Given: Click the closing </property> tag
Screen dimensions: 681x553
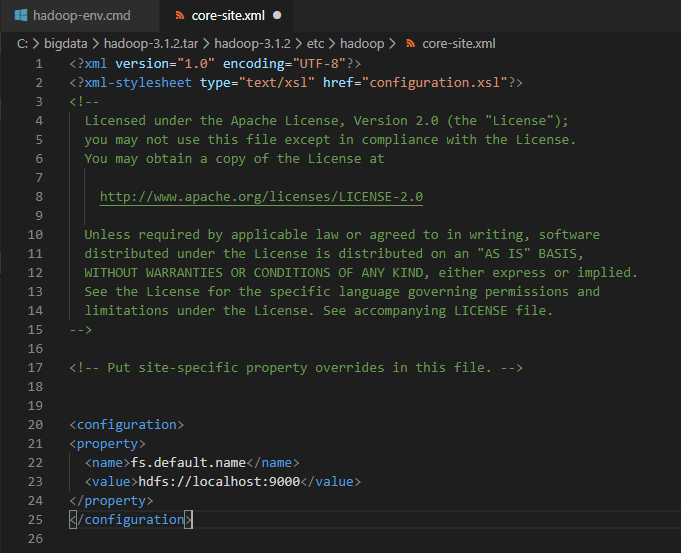Looking at the screenshot, I should [x=111, y=500].
